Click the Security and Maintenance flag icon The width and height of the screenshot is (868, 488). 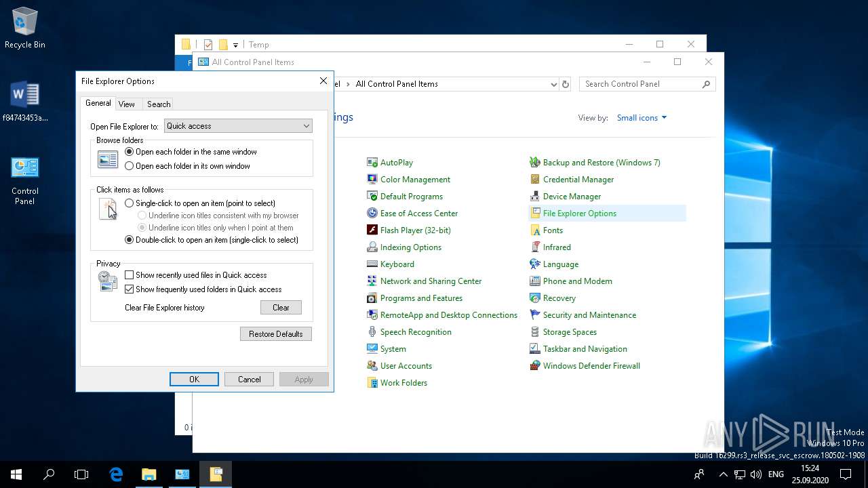pyautogui.click(x=534, y=315)
